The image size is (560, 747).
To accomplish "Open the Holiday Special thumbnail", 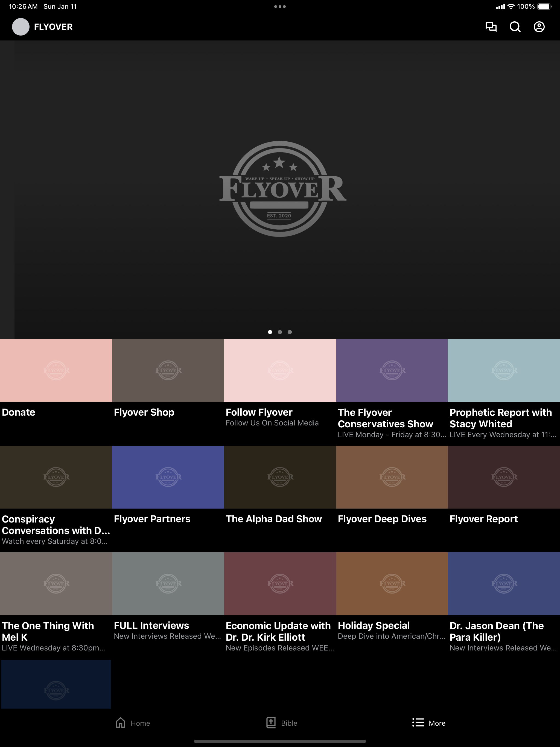I will point(392,584).
